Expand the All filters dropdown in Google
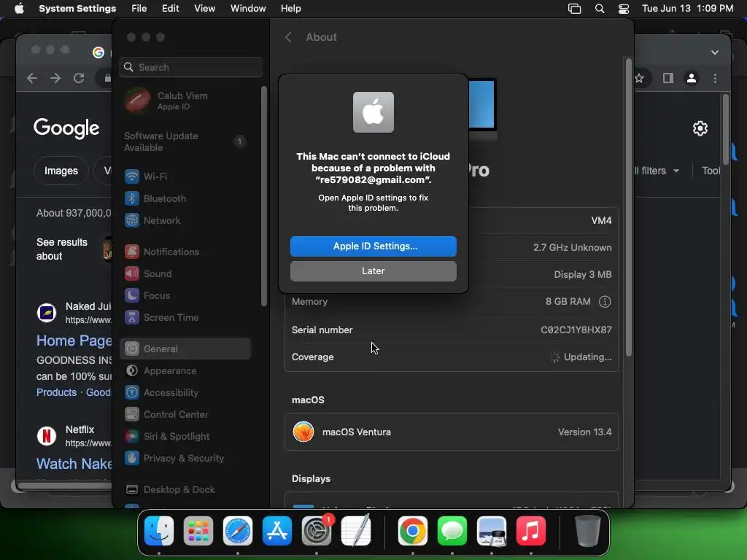This screenshot has height=560, width=747. tap(658, 171)
